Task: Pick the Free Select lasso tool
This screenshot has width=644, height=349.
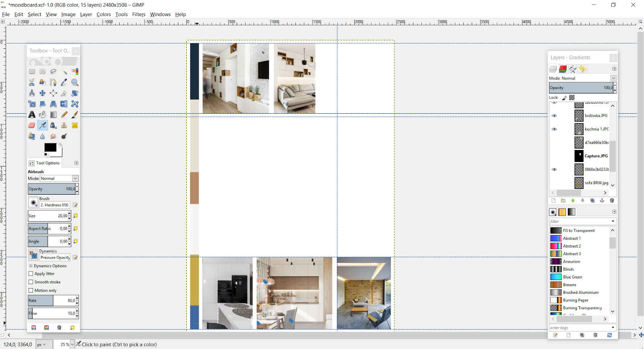Action: click(53, 72)
